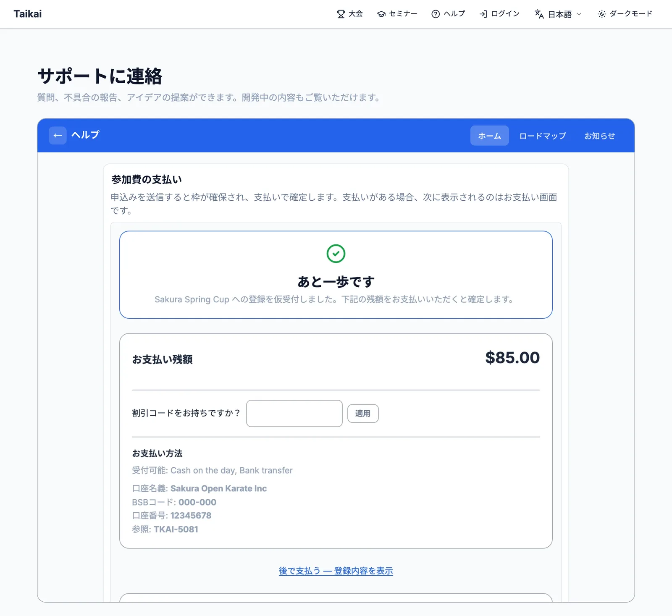Expand the 日本語 language dropdown
Screen dimensions: 672x616
tap(558, 14)
